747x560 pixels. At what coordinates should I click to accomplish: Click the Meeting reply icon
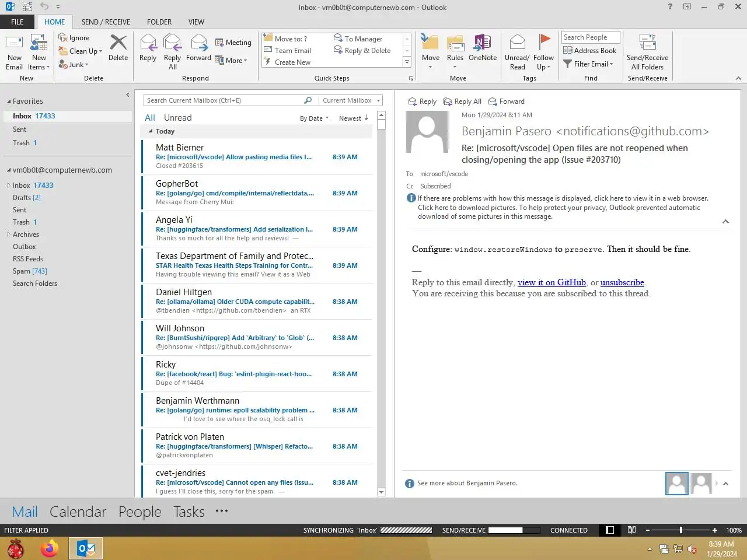coord(219,43)
